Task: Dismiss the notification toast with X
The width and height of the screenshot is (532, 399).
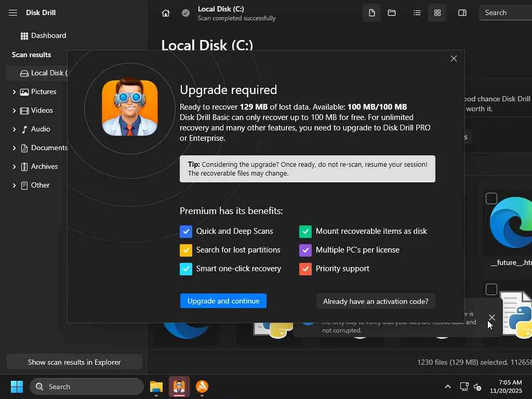Action: [x=491, y=317]
